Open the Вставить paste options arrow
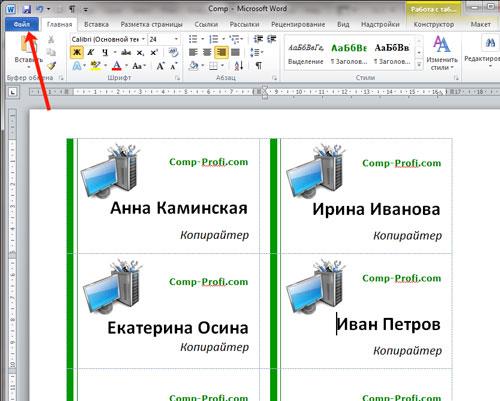The width and height of the screenshot is (500, 401). (29, 67)
